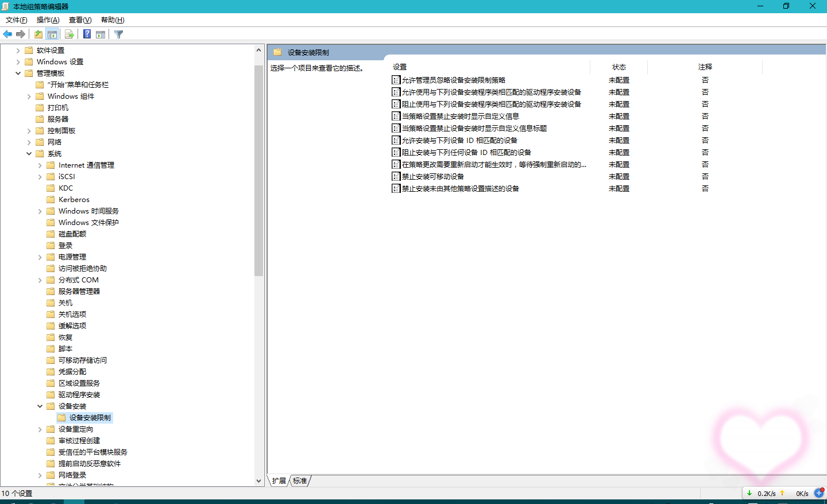
Task: Select 允许管理员忽略设备安装限制策略 policy
Action: 453,80
